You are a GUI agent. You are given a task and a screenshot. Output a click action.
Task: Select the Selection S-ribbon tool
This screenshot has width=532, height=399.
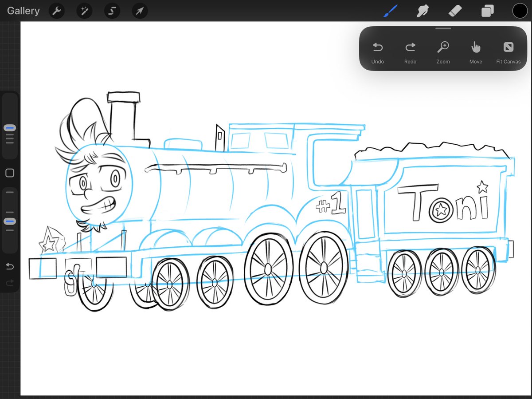112,11
